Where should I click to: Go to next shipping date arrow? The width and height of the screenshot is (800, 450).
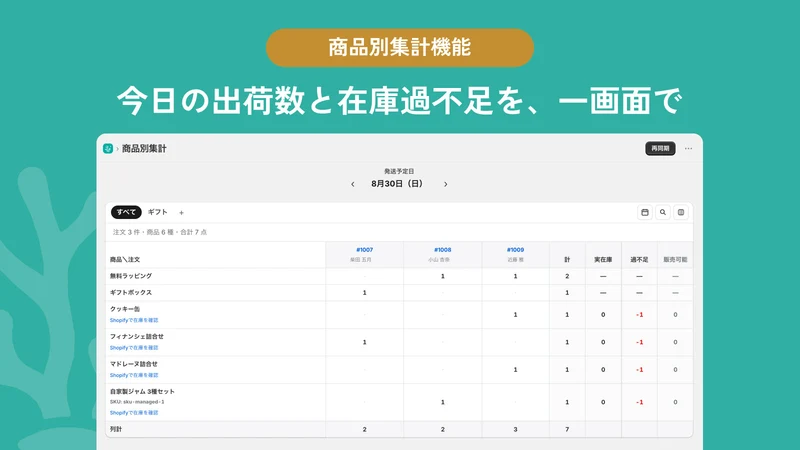(x=445, y=184)
